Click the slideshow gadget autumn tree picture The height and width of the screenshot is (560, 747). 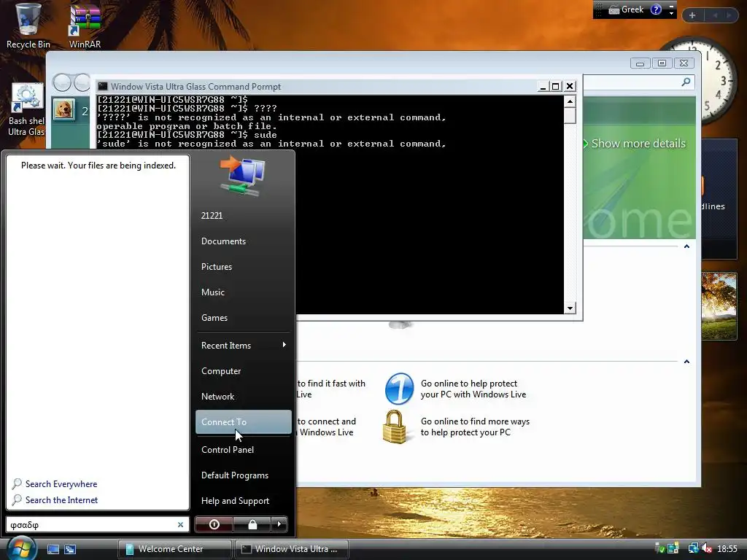(x=719, y=306)
